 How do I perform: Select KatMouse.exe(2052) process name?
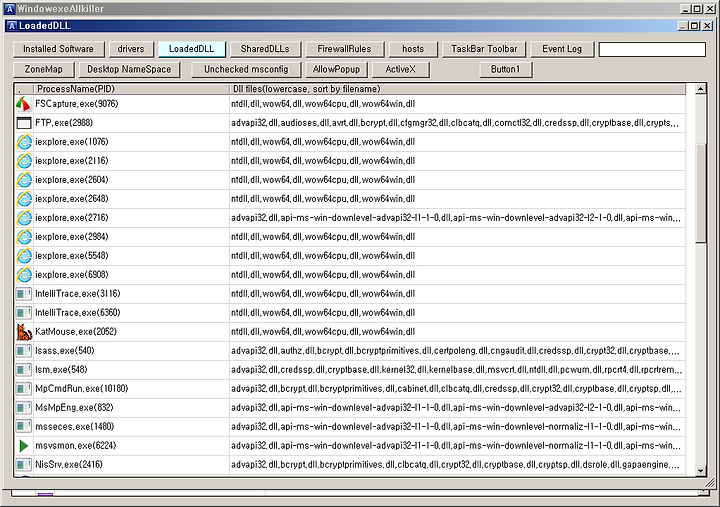tap(76, 332)
